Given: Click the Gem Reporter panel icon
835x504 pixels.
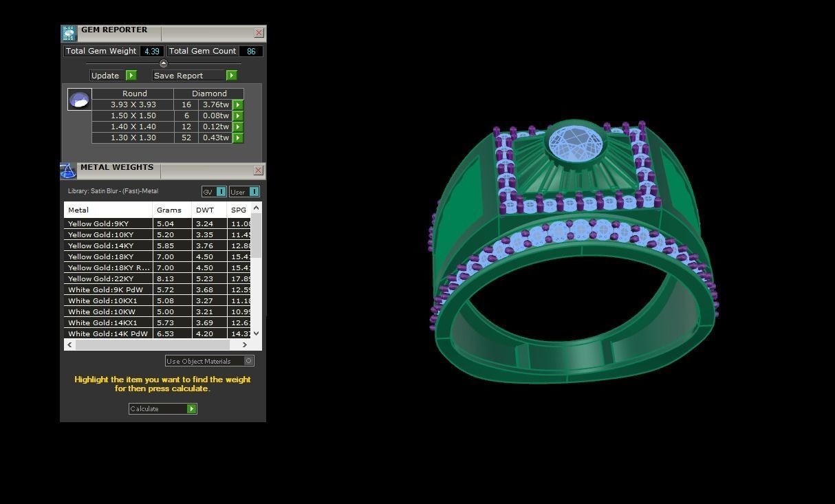Looking at the screenshot, I should [68, 34].
